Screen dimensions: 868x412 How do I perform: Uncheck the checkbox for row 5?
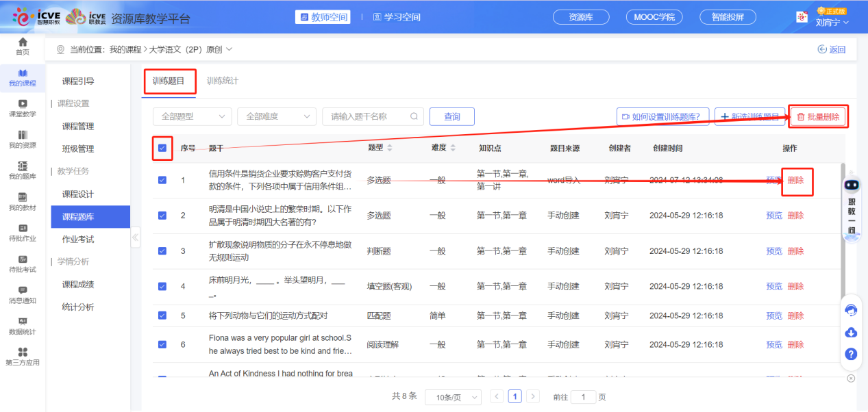162,316
